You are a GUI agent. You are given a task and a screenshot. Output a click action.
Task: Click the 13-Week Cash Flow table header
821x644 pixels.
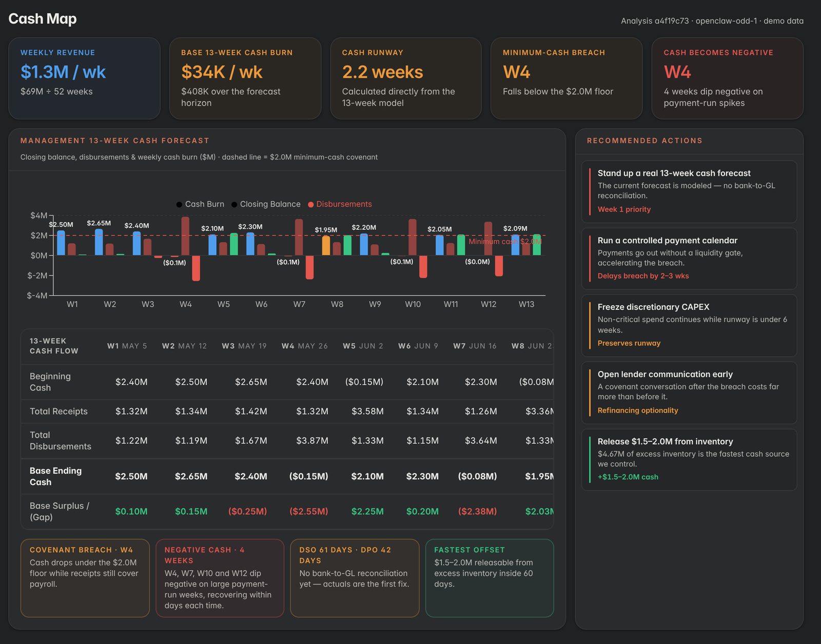click(54, 346)
